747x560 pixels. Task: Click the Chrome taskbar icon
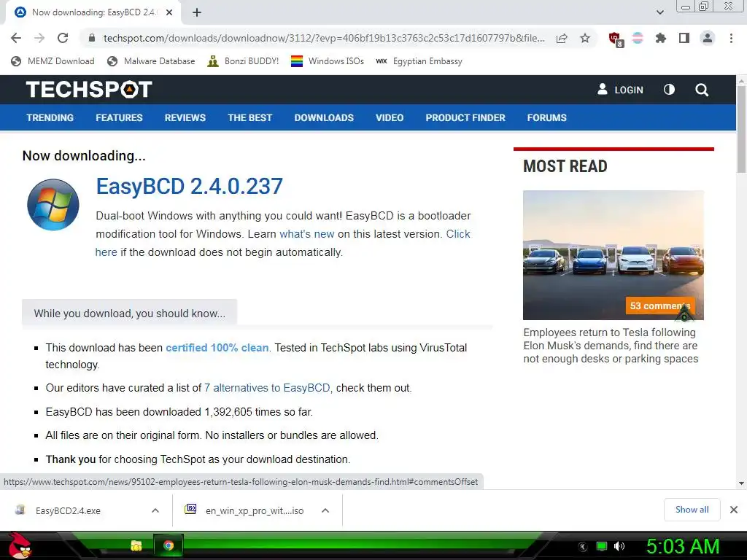(169, 545)
